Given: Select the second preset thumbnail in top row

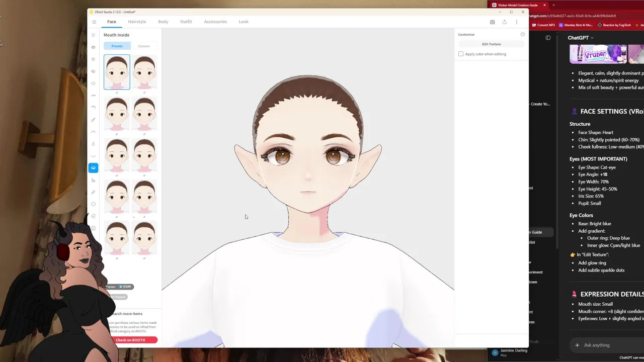Looking at the screenshot, I should click(x=144, y=72).
